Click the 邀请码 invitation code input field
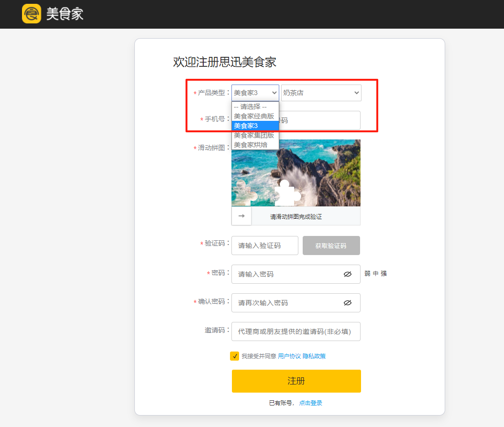504x427 pixels. coord(296,331)
